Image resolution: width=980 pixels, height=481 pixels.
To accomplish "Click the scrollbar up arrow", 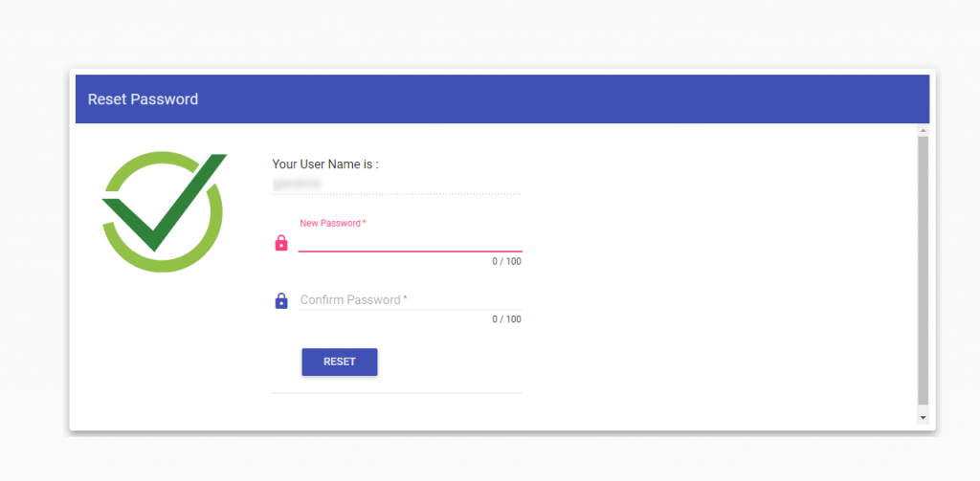I will pos(923,130).
